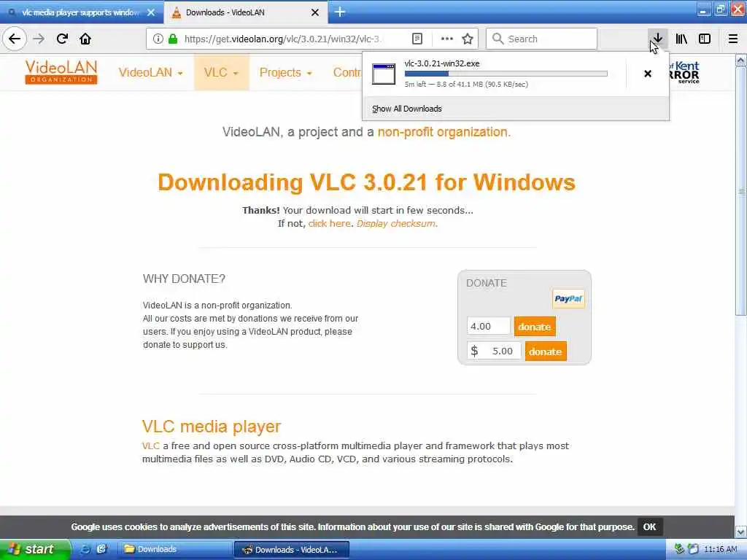Open the Firefox hamburger menu
Screen dimensions: 747x560
click(x=733, y=39)
